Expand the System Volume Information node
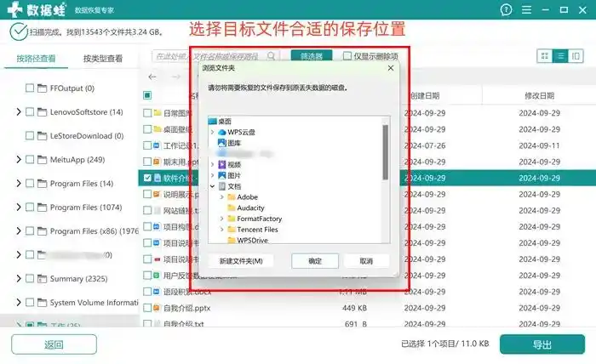596x364 pixels. (x=18, y=303)
